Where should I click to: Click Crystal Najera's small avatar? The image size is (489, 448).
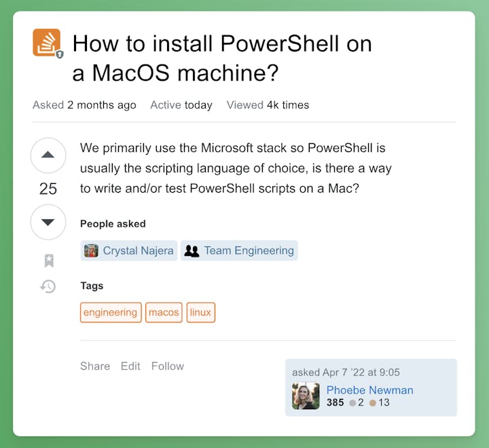pyautogui.click(x=91, y=250)
